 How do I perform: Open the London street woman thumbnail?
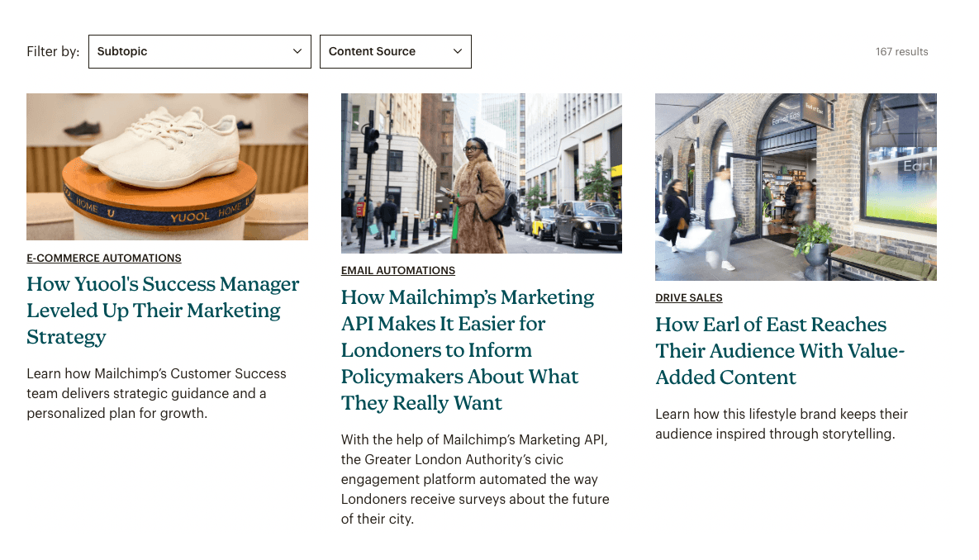point(482,173)
